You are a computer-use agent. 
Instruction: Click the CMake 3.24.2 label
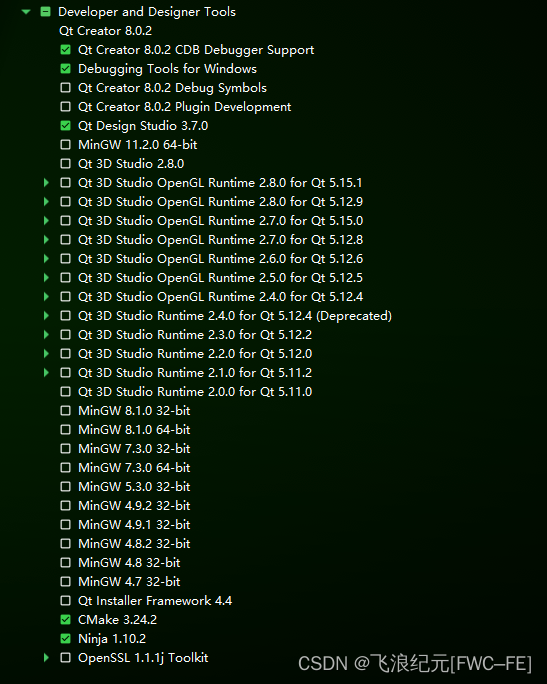click(x=117, y=619)
